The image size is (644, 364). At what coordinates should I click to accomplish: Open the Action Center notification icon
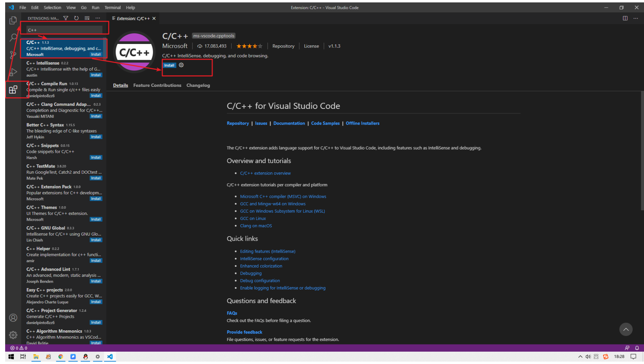pyautogui.click(x=633, y=357)
